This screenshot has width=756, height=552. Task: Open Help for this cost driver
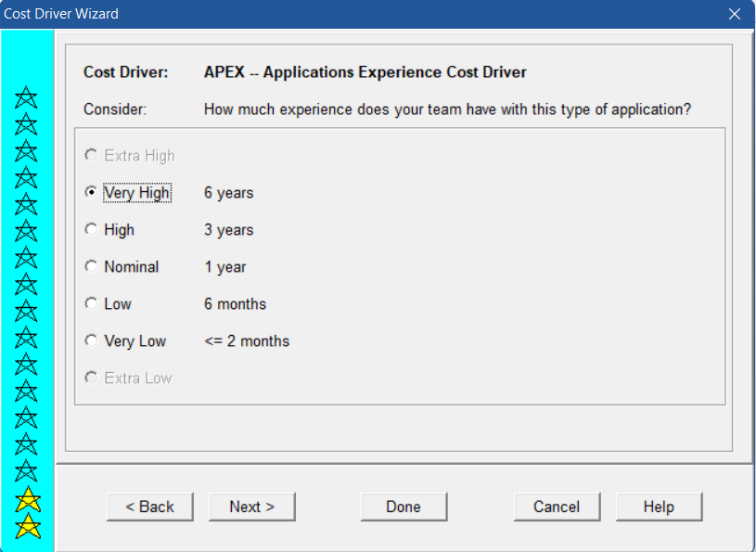point(660,507)
